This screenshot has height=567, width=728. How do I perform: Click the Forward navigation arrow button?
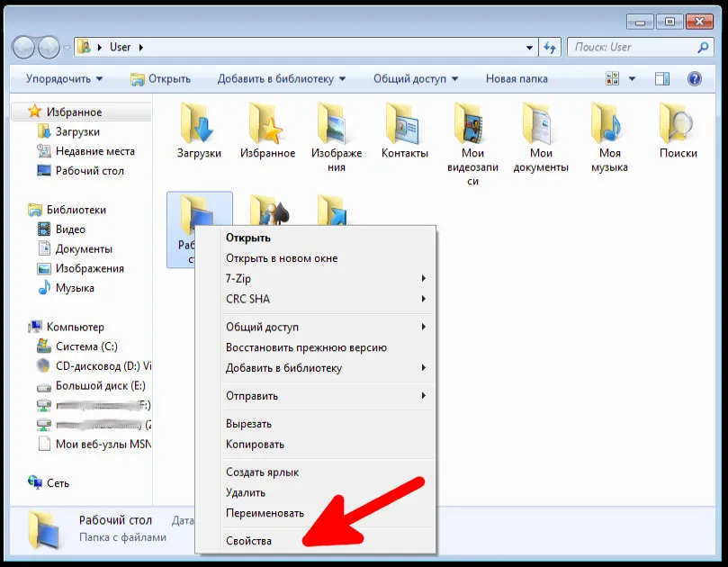(49, 47)
